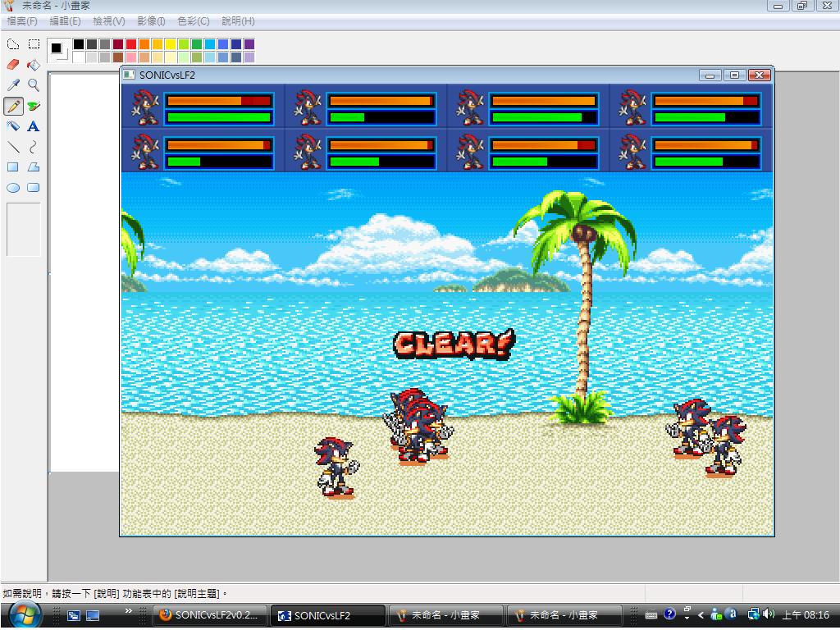Pick the red color swatch
This screenshot has width=840, height=630.
(x=131, y=44)
